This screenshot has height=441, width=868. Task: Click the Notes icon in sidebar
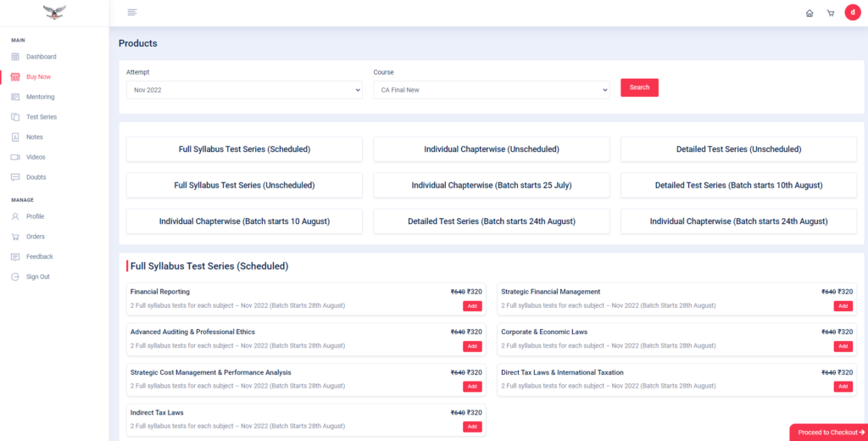click(x=15, y=137)
